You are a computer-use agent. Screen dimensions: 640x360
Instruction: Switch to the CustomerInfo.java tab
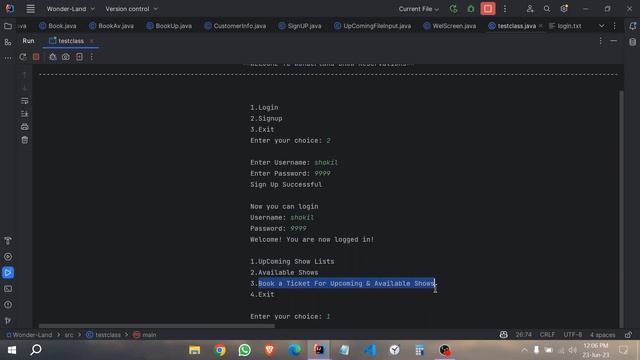(235, 26)
